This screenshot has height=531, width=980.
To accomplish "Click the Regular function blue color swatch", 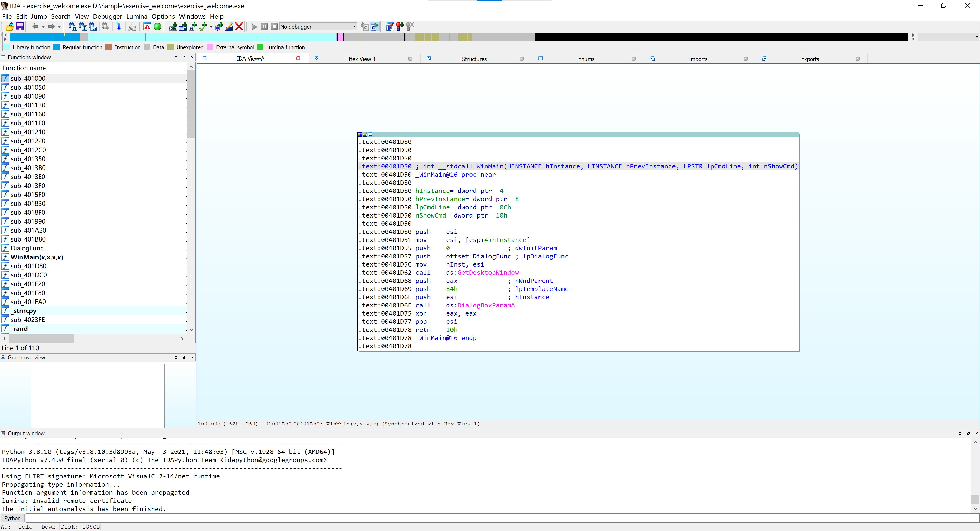I will click(x=57, y=47).
